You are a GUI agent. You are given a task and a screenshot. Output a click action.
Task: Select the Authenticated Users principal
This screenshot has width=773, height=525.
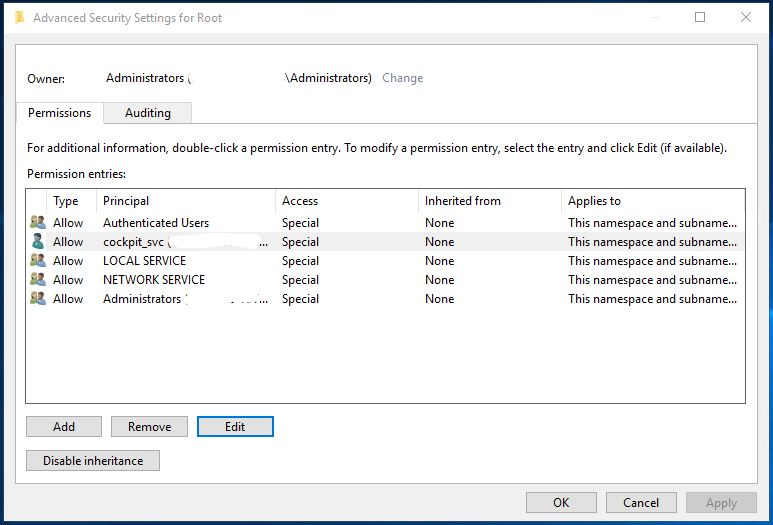point(156,223)
